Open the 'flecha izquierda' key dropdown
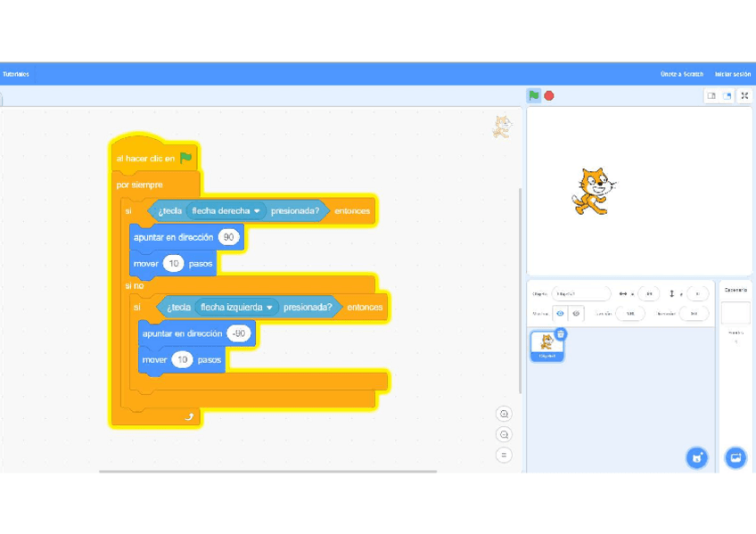756x534 pixels. click(x=237, y=307)
